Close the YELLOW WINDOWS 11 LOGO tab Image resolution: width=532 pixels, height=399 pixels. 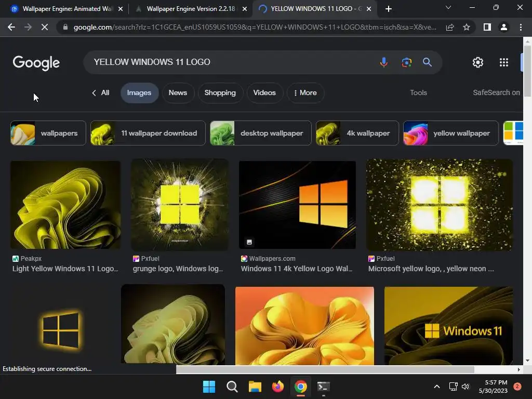pos(369,9)
